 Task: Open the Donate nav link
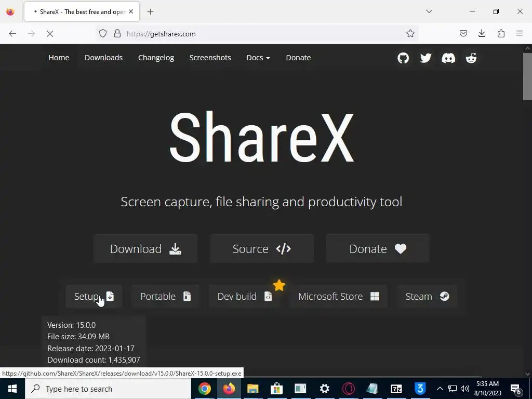point(298,58)
